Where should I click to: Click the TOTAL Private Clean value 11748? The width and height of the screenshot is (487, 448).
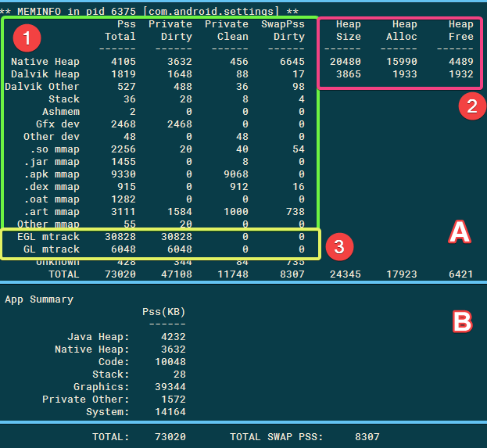tap(233, 274)
